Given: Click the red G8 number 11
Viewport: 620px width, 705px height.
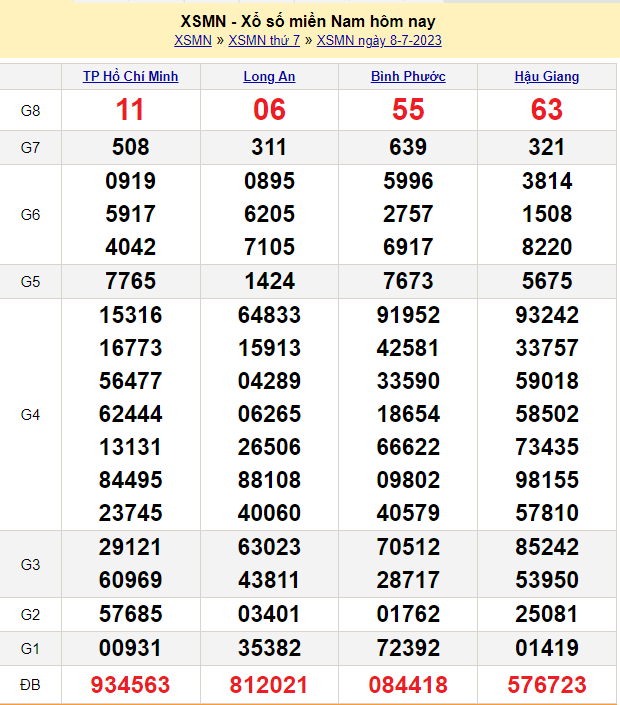Looking at the screenshot, I should click(131, 110).
